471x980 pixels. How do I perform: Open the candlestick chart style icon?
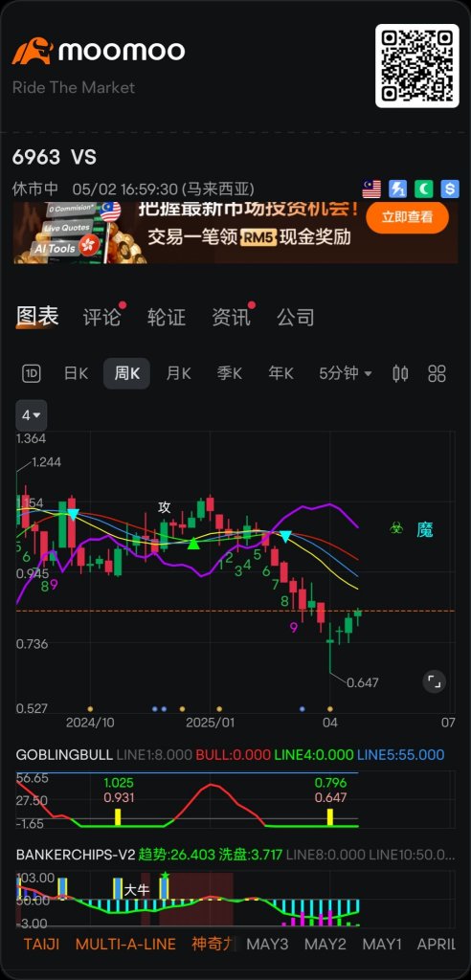[x=400, y=374]
